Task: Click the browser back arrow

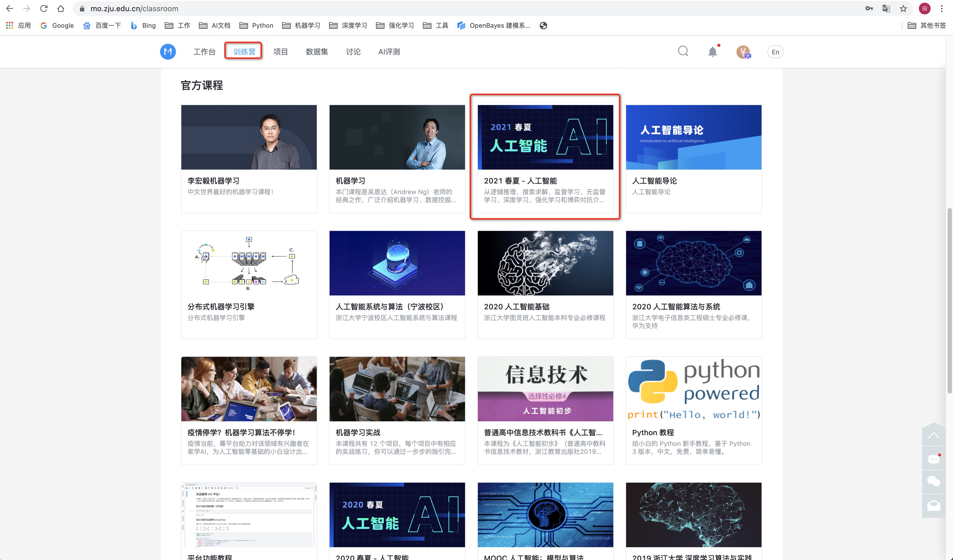Action: click(10, 8)
